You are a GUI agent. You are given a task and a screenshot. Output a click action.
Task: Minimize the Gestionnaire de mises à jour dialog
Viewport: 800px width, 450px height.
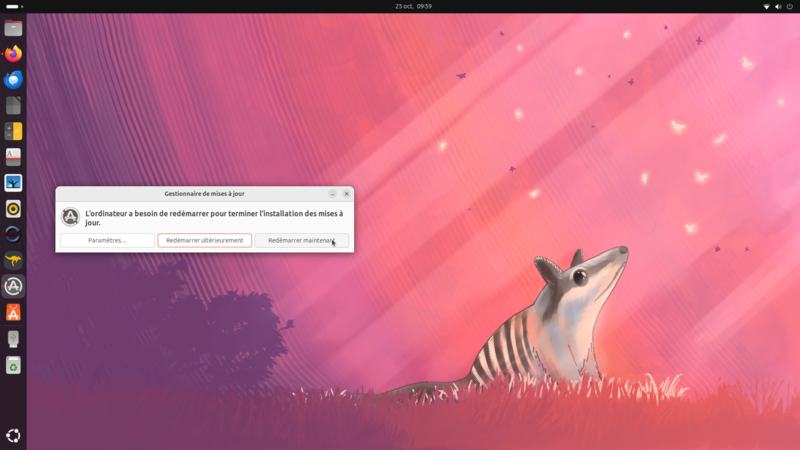(x=332, y=194)
